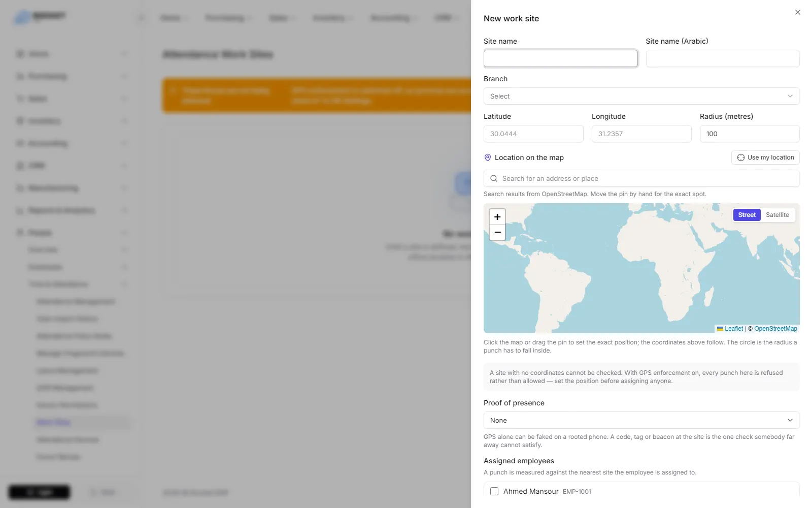Viewport: 812px width, 508px height.
Task: Focus the Site name input field
Action: [561, 58]
